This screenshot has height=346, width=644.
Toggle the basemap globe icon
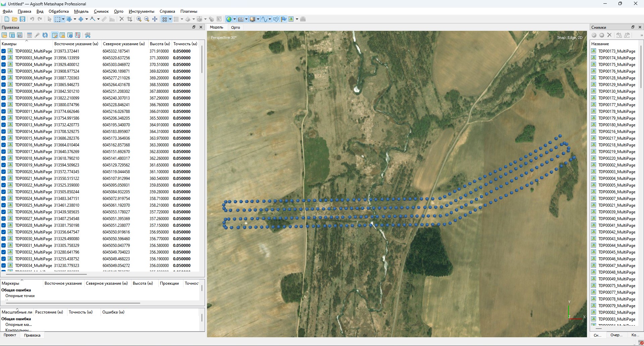tap(229, 19)
